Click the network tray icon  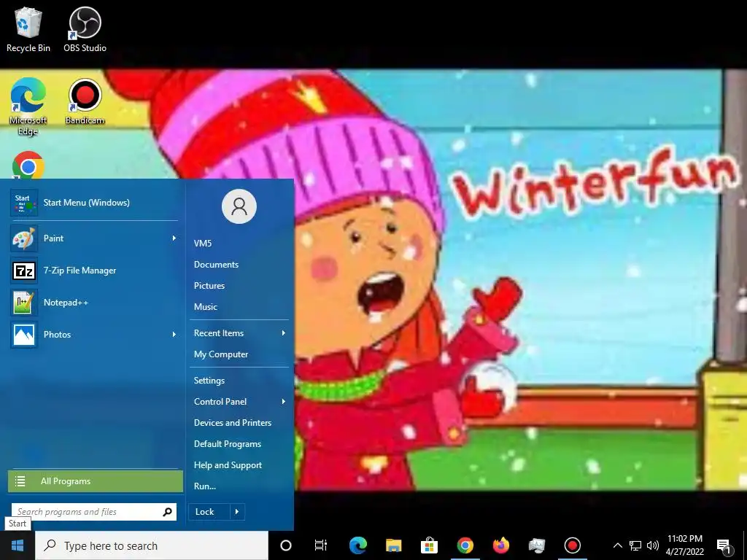[x=635, y=545]
